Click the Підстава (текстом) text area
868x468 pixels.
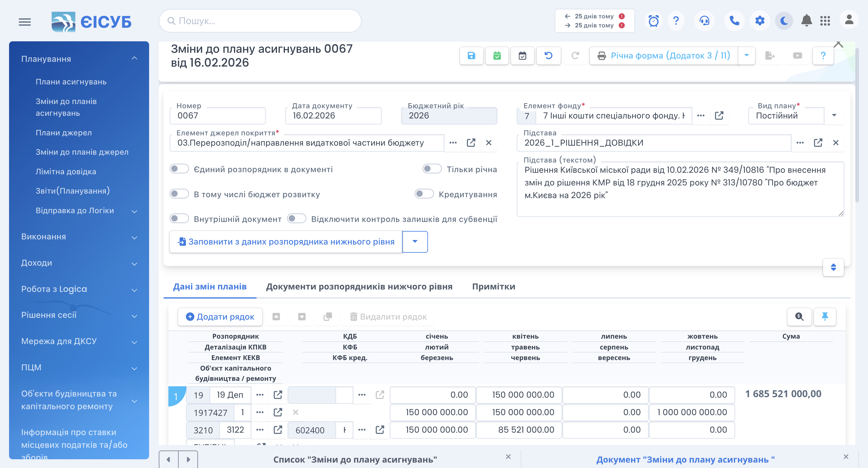680,188
